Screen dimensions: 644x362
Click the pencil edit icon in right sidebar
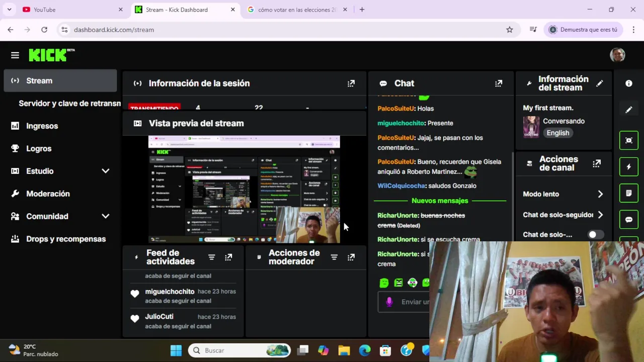(x=629, y=110)
